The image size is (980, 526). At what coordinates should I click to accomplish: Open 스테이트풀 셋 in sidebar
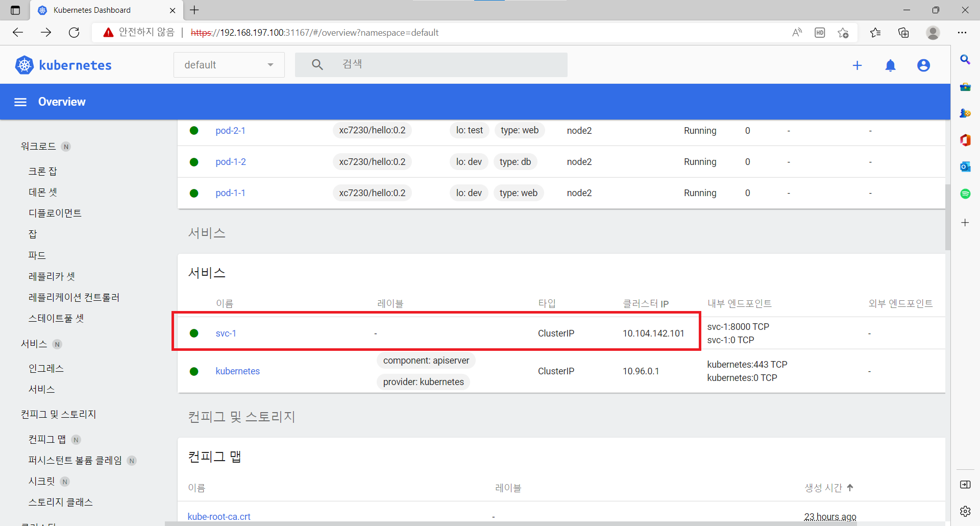[x=56, y=318]
